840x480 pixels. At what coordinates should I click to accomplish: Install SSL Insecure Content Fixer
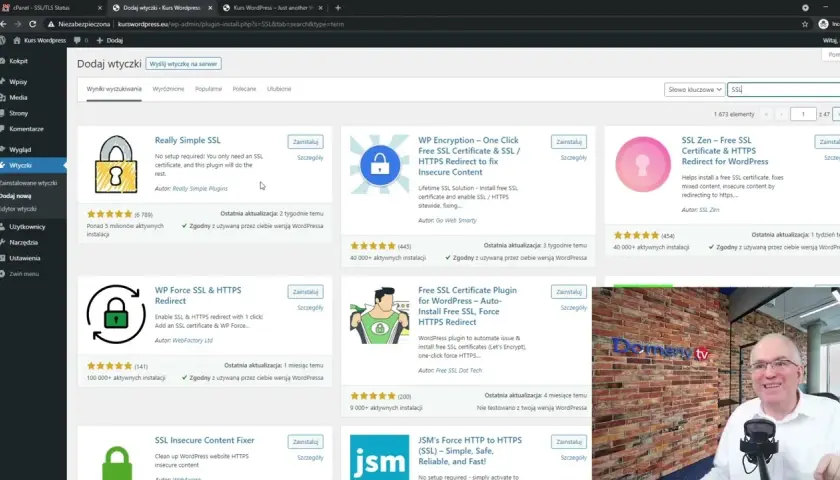click(x=305, y=442)
